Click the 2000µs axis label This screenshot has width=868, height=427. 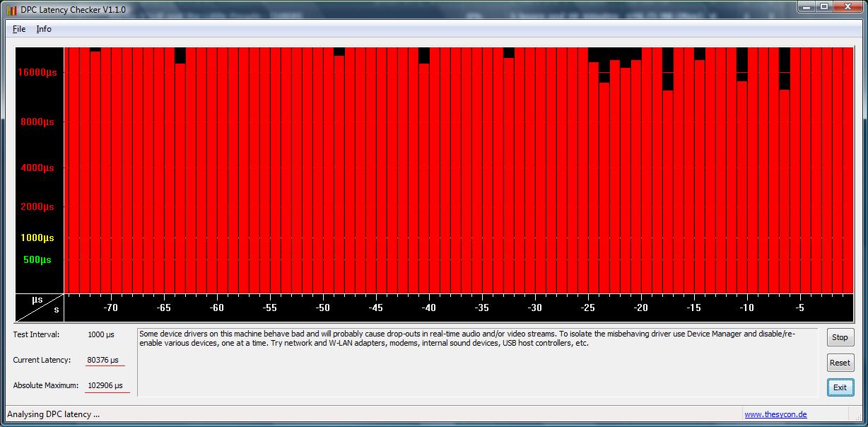point(37,206)
